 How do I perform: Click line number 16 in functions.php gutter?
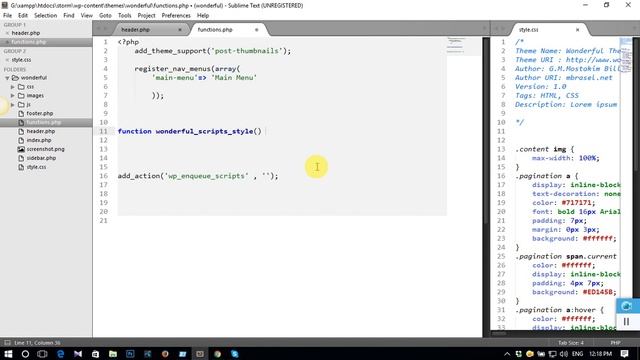tap(103, 176)
